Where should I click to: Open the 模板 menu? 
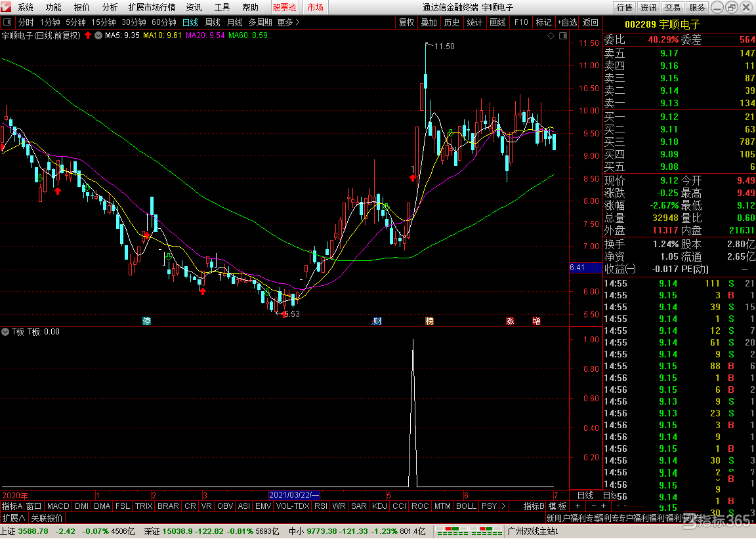click(557, 506)
